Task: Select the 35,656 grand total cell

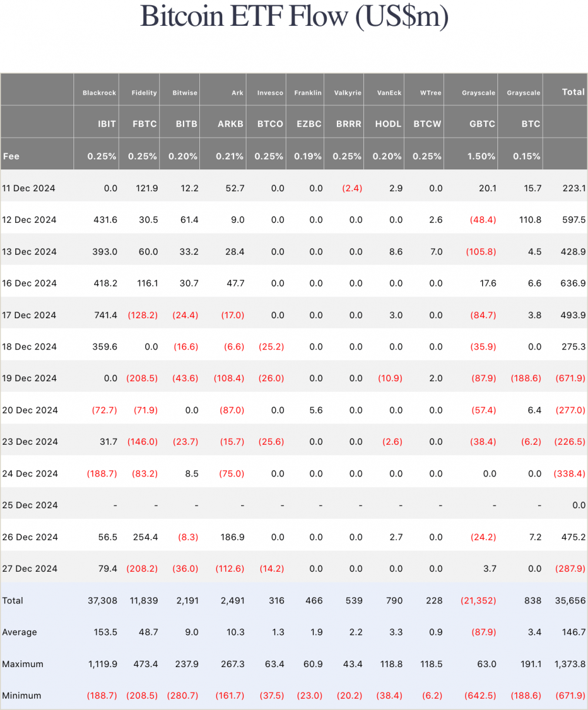Action: pos(570,601)
